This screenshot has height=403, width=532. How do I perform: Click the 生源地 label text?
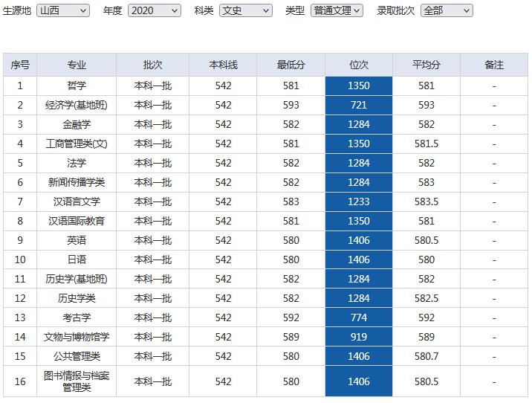17,11
